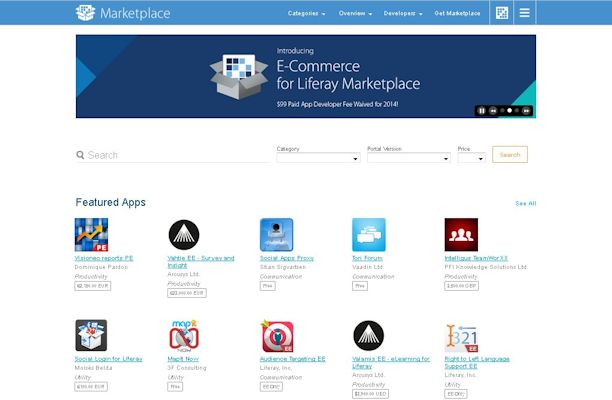Click the Featured Apps heading

110,202
